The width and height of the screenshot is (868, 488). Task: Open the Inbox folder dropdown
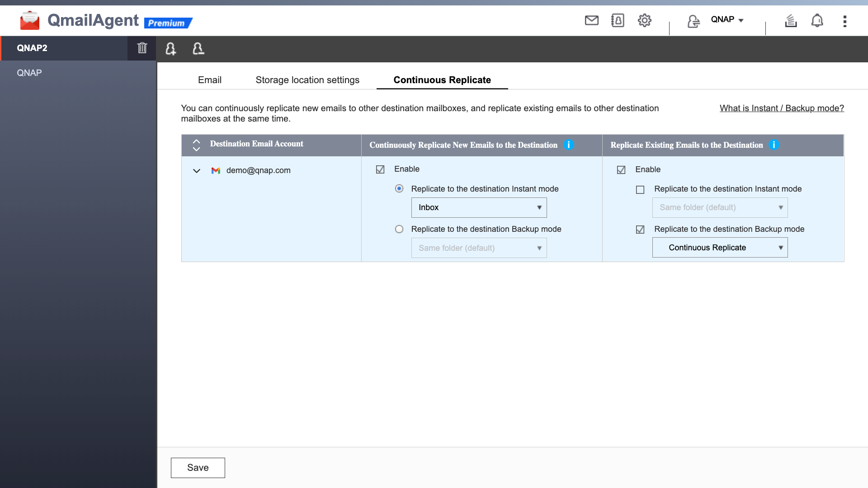pos(479,207)
